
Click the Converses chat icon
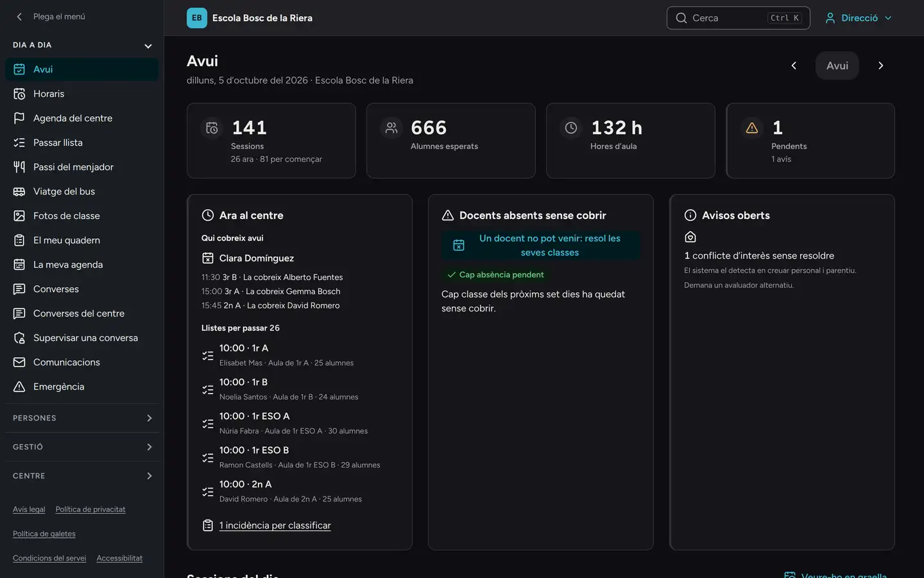click(19, 289)
